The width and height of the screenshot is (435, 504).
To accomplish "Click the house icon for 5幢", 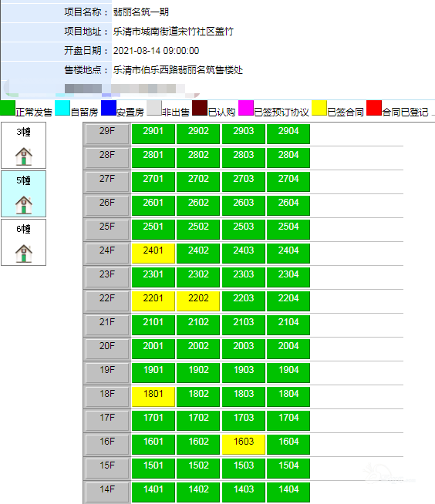I will 24,205.
